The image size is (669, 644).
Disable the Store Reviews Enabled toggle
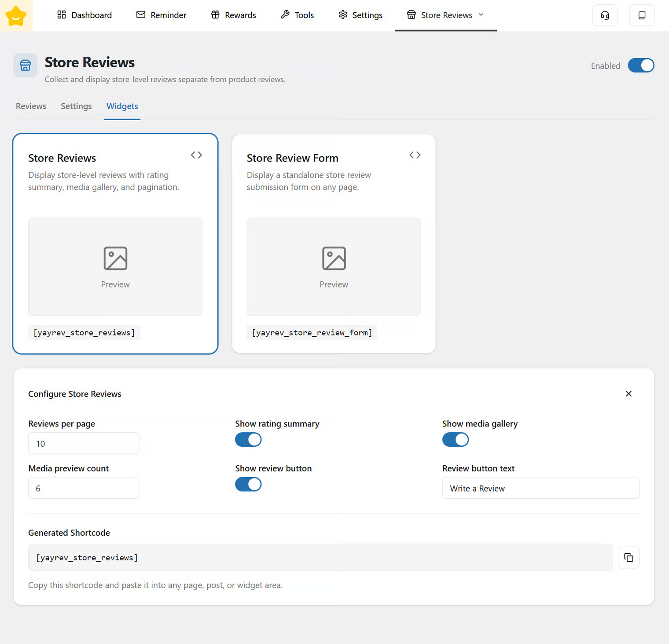tap(641, 66)
